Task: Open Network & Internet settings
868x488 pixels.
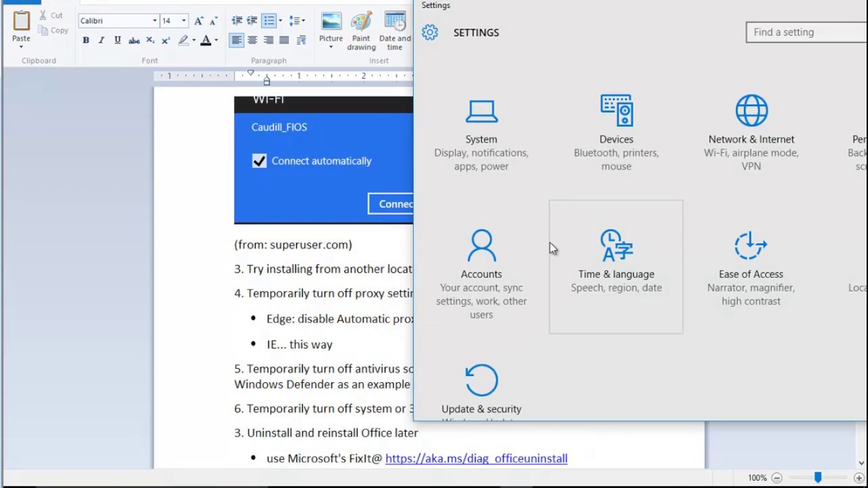Action: coord(751,131)
